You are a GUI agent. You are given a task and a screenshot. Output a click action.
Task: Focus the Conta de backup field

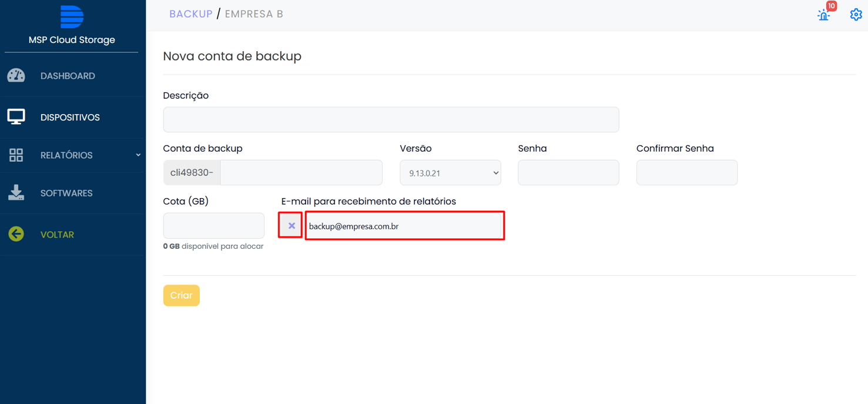coord(301,173)
